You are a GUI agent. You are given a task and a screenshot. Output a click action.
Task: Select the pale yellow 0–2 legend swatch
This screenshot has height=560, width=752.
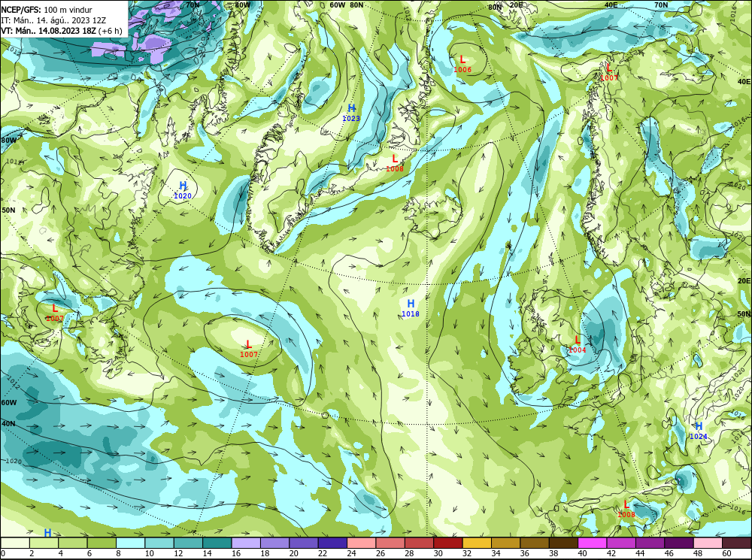coord(15,543)
